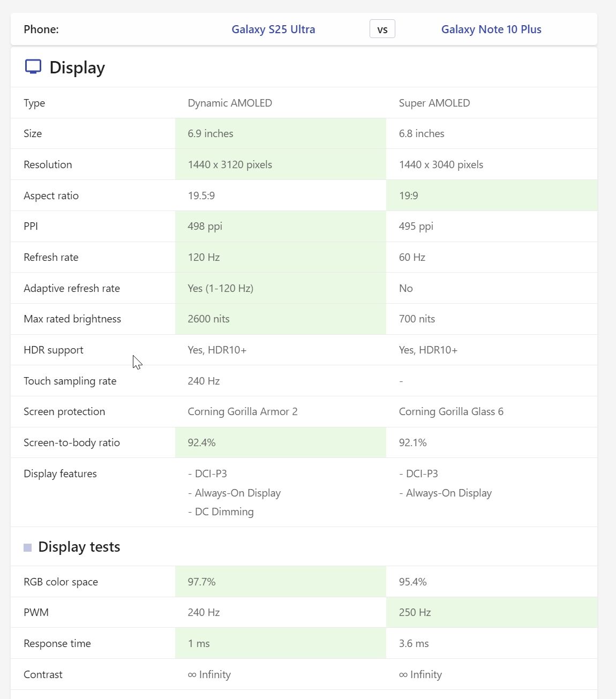Screen dimensions: 616x699
Task: Click the 495 ppi value
Action: (416, 226)
